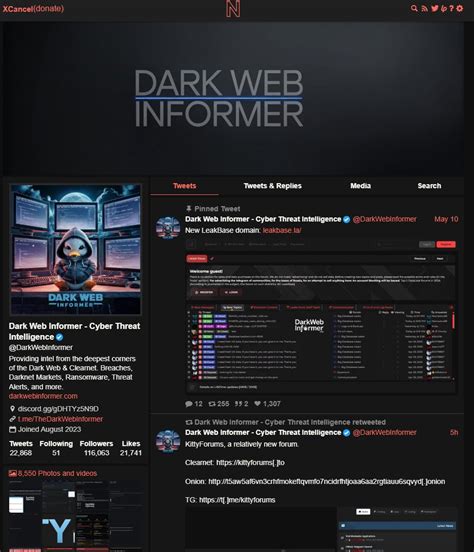The width and height of the screenshot is (474, 552).
Task: Open the May 10 tweet date link
Action: pos(446,219)
